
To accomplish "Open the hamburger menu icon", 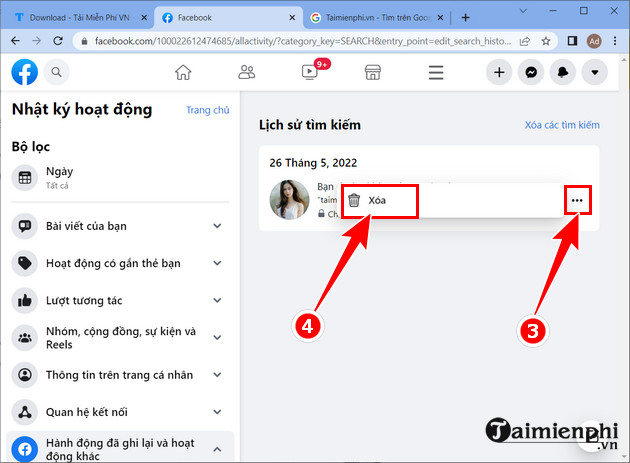I will (436, 72).
